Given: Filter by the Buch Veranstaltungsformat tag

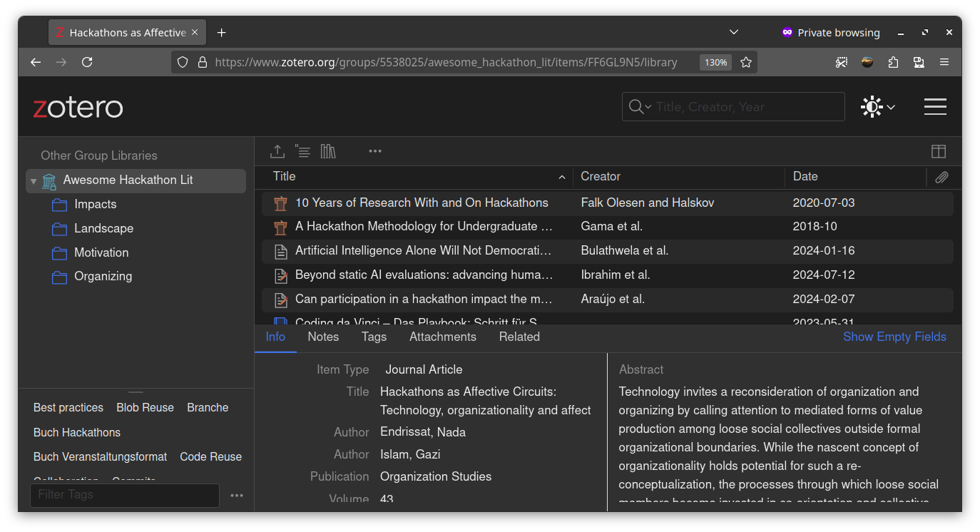Looking at the screenshot, I should [100, 456].
